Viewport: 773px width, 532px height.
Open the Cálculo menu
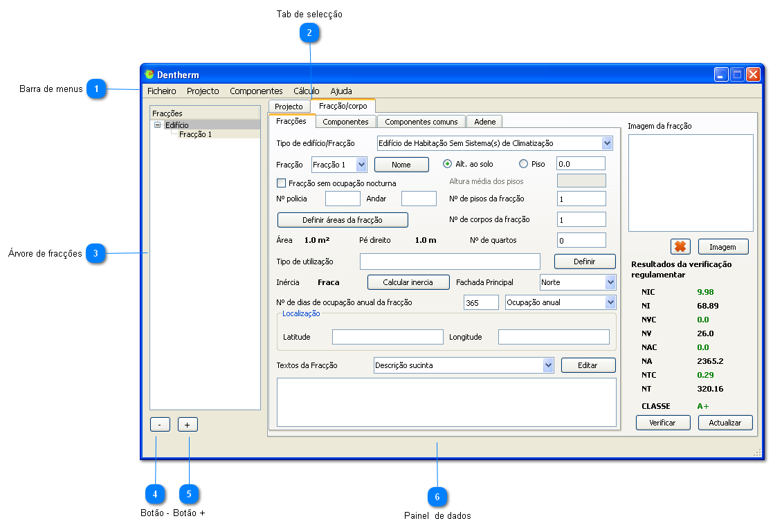tap(306, 91)
